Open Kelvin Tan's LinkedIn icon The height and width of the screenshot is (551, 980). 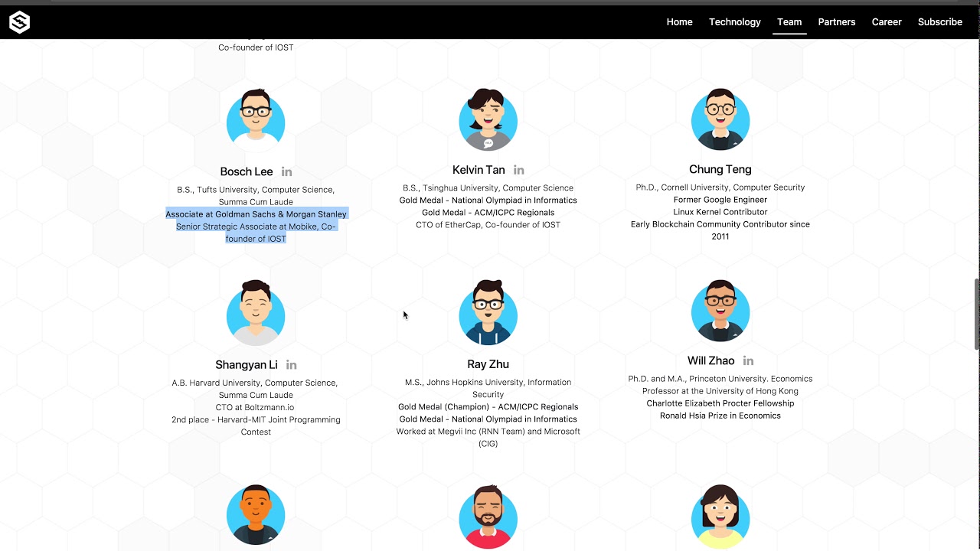tap(518, 170)
